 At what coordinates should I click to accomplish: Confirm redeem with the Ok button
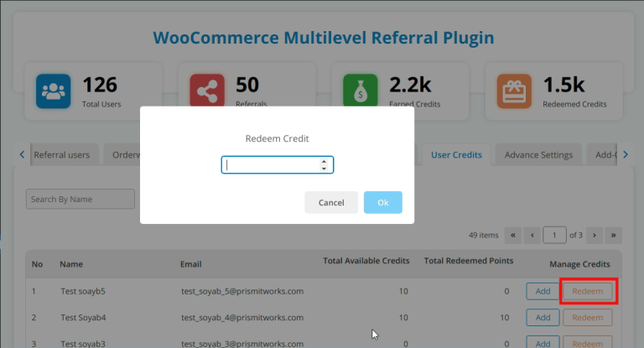[x=382, y=203]
